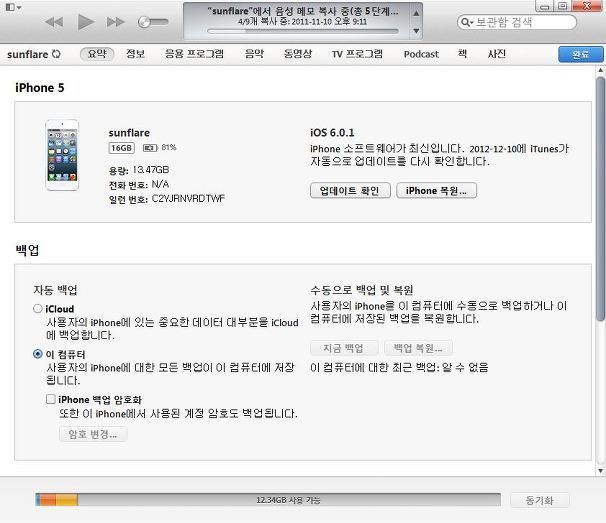The width and height of the screenshot is (606, 523).
Task: Open the 응용 프로그램 tab
Action: point(194,54)
